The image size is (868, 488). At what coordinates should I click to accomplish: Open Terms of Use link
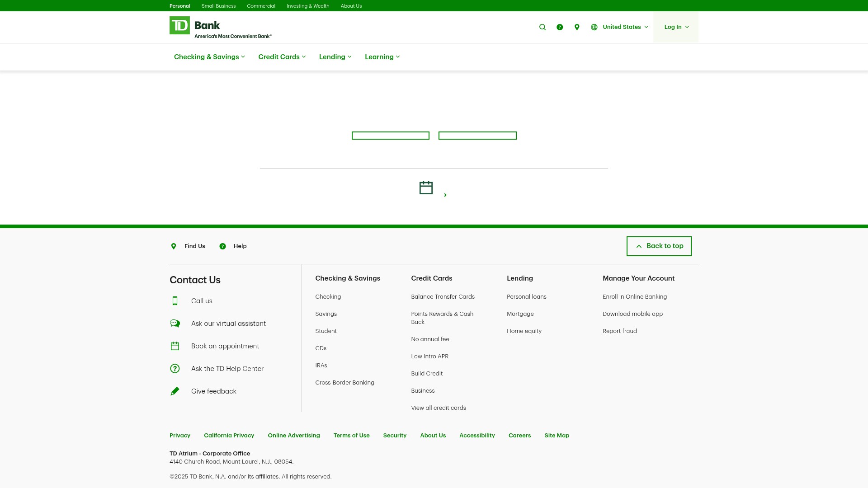point(352,436)
